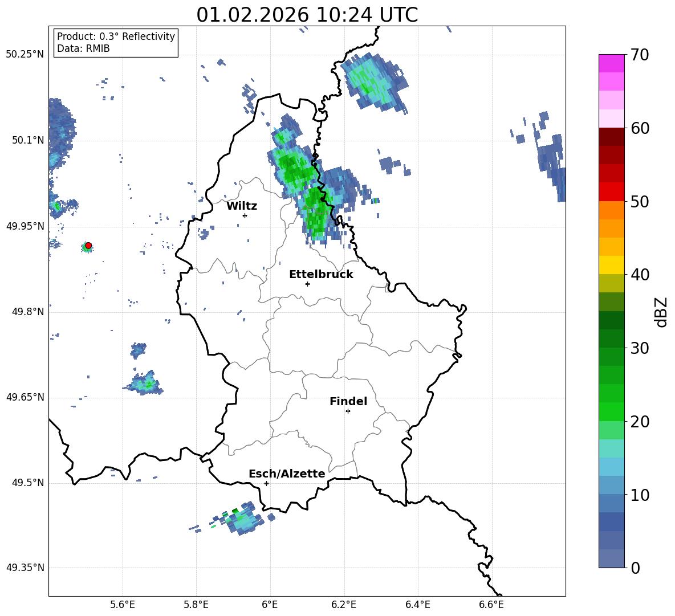Click the 6.4°E longitude label
This screenshot has width=675, height=616.
[417, 605]
